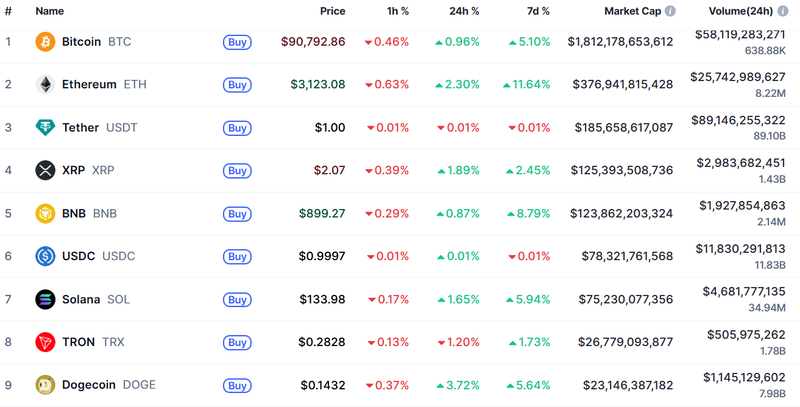The height and width of the screenshot is (407, 800).
Task: Click the Solana logo icon
Action: pos(45,299)
